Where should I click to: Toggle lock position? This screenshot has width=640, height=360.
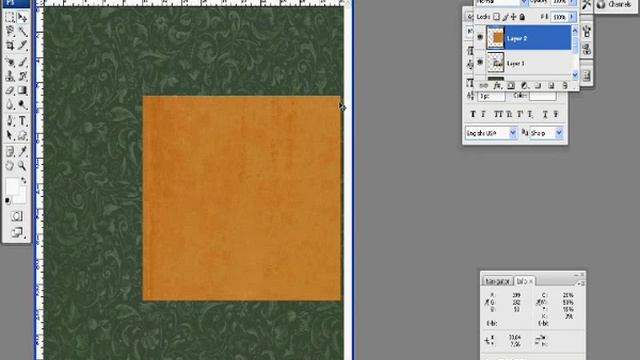[x=513, y=17]
